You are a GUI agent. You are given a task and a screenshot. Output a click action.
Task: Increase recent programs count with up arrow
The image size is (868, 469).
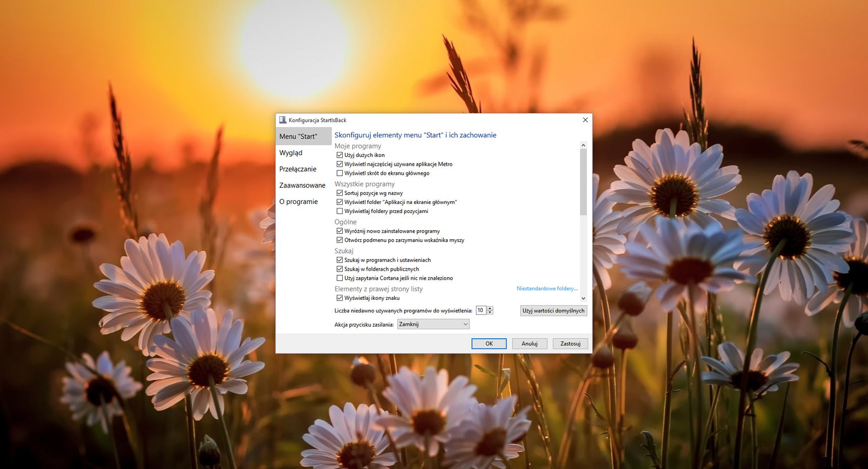tap(490, 308)
